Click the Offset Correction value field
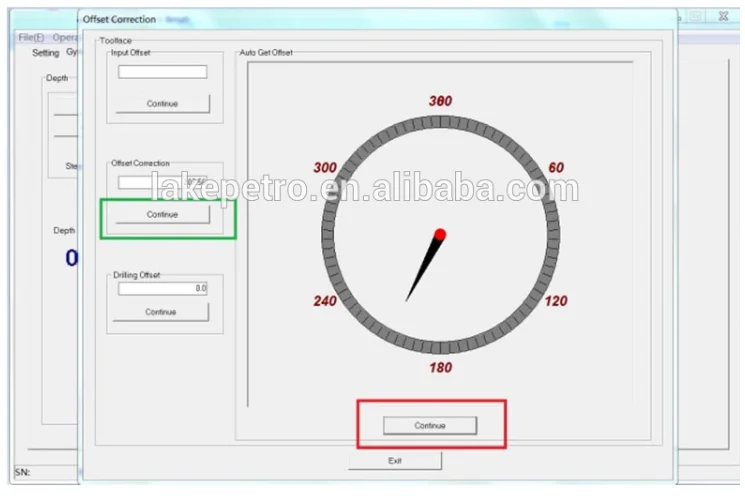This screenshot has height=496, width=745. click(x=162, y=182)
